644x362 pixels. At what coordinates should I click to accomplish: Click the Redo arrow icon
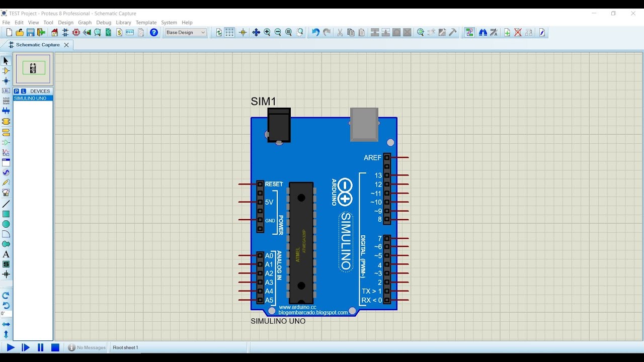click(327, 32)
